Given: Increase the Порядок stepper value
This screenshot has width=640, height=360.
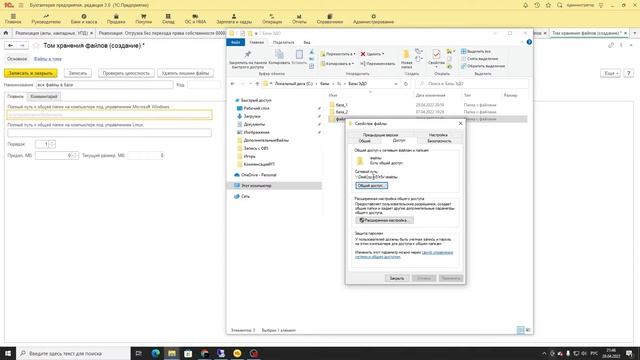Looking at the screenshot, I should (x=52, y=142).
